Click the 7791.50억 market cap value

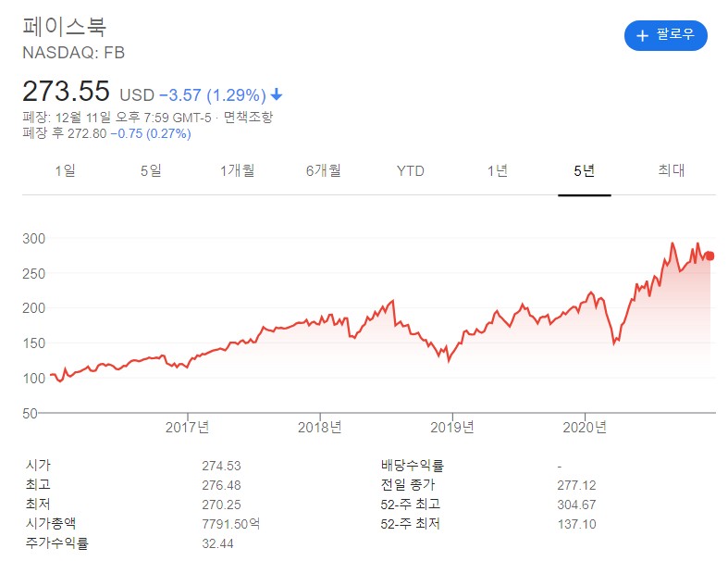point(231,524)
